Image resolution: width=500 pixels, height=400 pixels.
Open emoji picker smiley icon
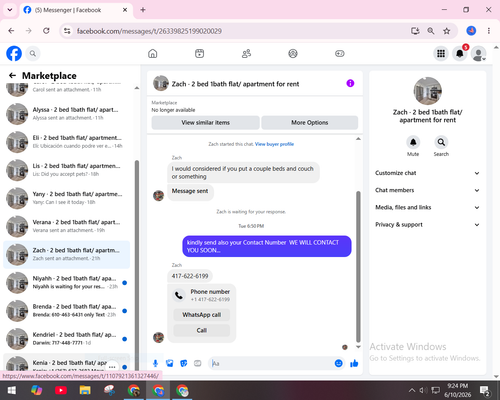[x=338, y=363]
